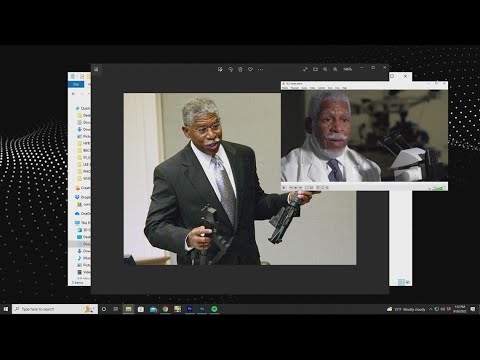Open Dropbox in the Explorer sidebar
480x360 pixels.
point(83,197)
